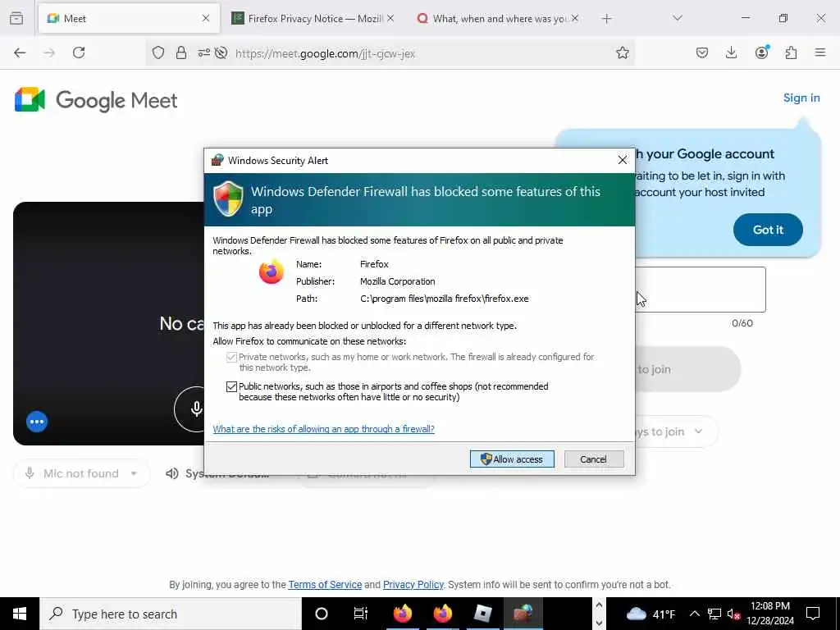Open the tracking protection shield icon
840x630 pixels.
pyautogui.click(x=158, y=52)
